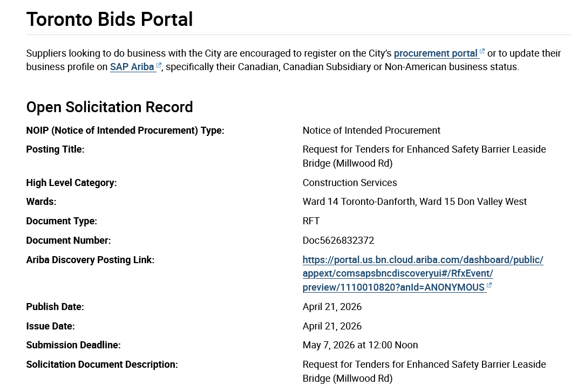The height and width of the screenshot is (392, 571).
Task: Click the RFT document type value
Action: point(311,221)
